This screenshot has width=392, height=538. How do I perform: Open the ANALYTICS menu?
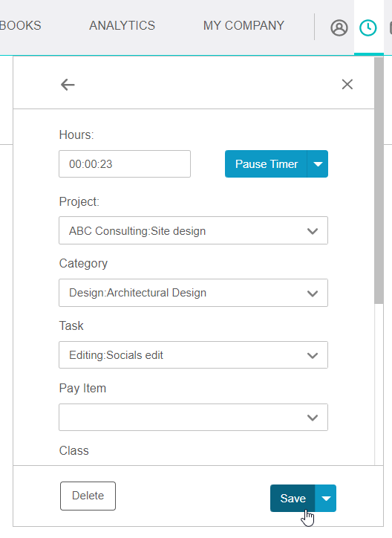[122, 25]
